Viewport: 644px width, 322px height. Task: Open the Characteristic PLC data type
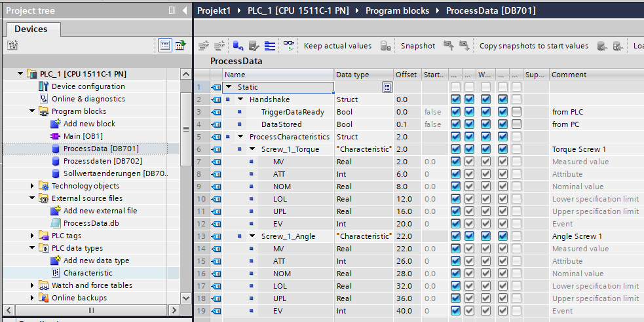(x=88, y=273)
